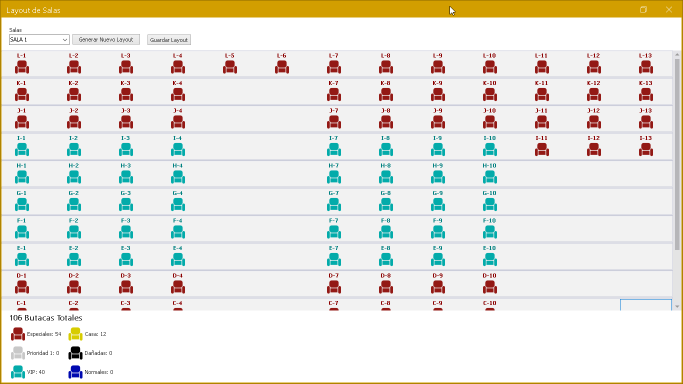Select seat J-9
This screenshot has width=683, height=384.
438,122
